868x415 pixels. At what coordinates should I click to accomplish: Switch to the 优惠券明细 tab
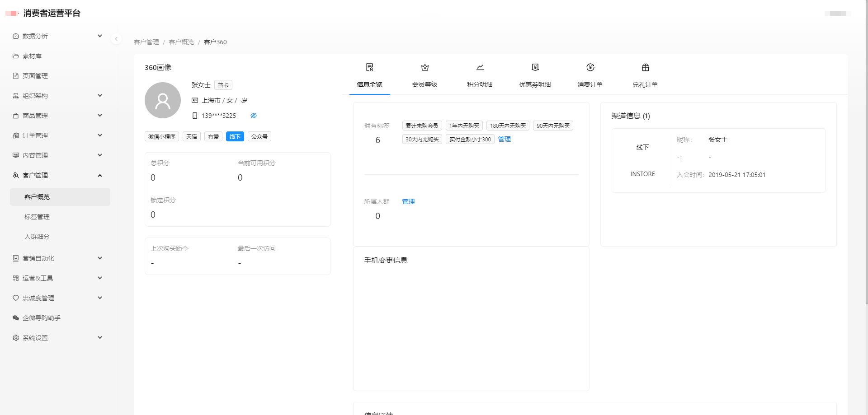click(x=535, y=76)
